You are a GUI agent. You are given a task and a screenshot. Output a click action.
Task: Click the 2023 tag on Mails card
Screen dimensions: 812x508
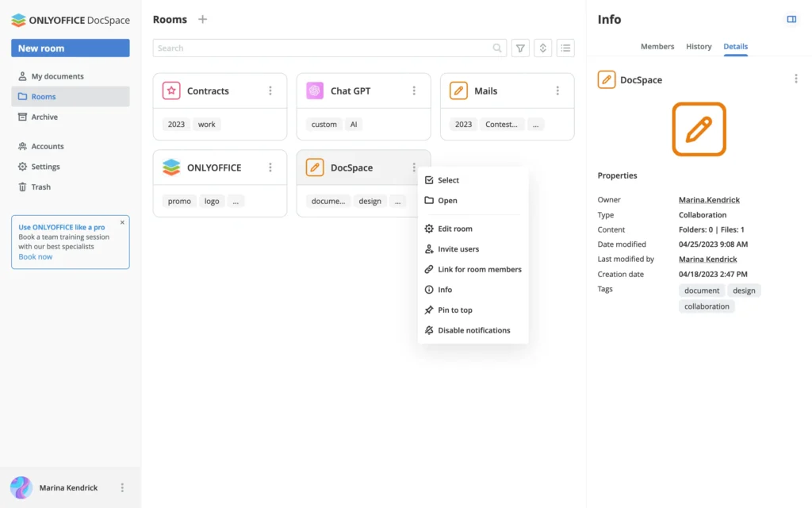pos(463,125)
